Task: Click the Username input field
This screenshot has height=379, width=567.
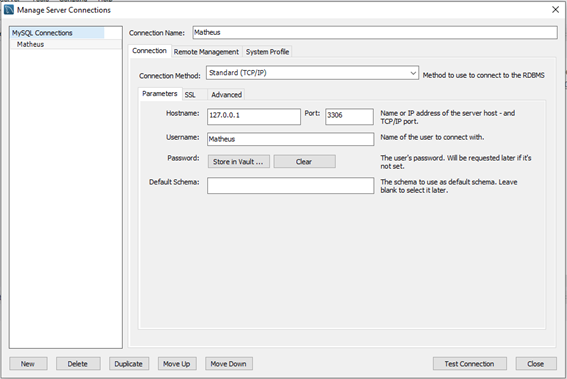Action: (x=291, y=139)
